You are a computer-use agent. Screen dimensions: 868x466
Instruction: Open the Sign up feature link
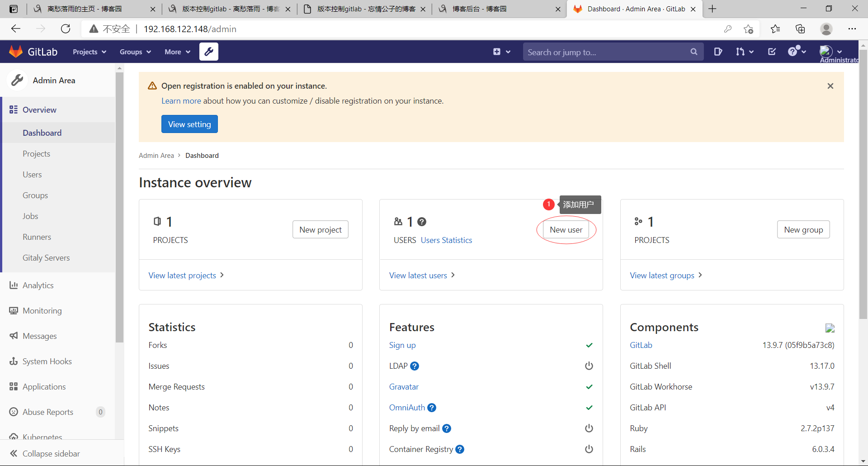(402, 345)
